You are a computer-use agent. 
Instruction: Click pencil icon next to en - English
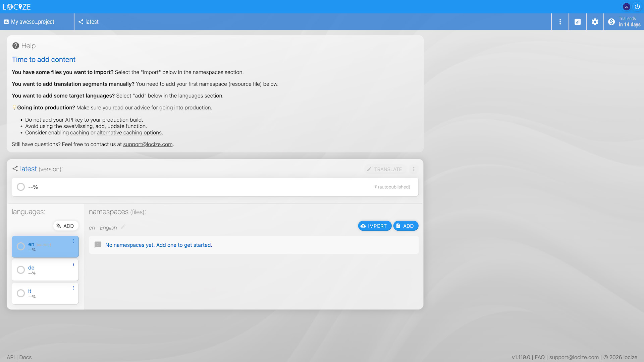coord(123,227)
